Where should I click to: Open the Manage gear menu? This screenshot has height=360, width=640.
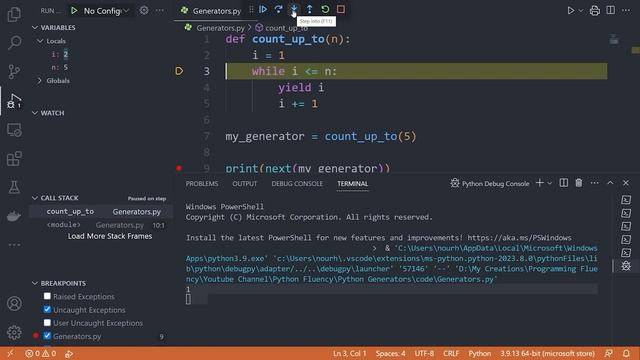pos(14,332)
